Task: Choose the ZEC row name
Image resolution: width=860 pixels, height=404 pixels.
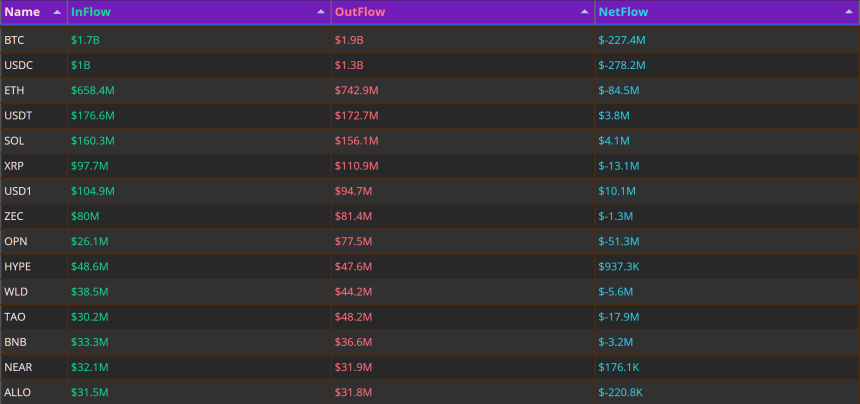Action: point(14,217)
